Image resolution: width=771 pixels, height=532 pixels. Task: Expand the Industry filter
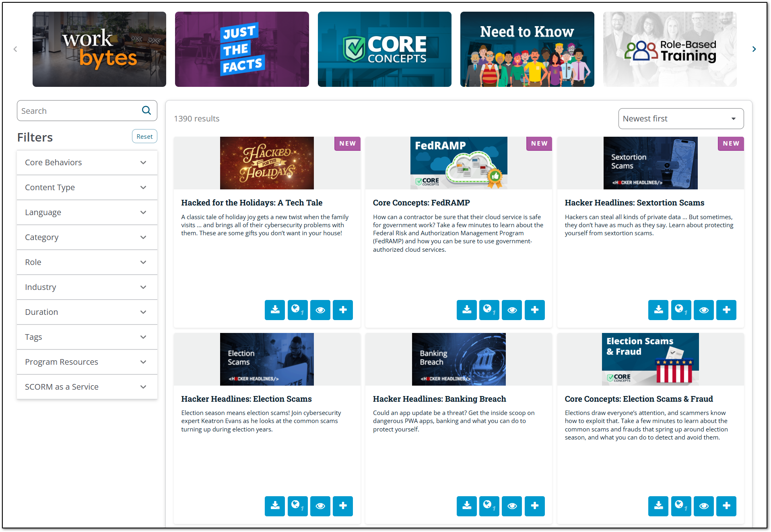click(87, 287)
